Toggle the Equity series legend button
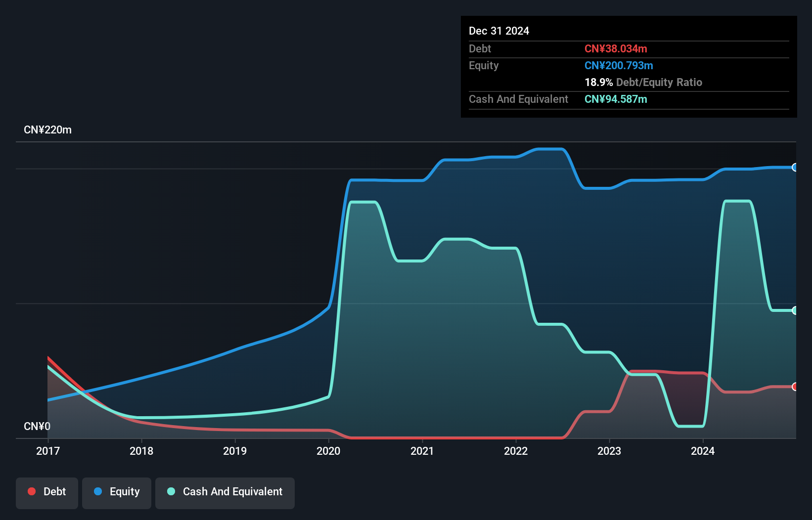812x520 pixels. (x=117, y=493)
